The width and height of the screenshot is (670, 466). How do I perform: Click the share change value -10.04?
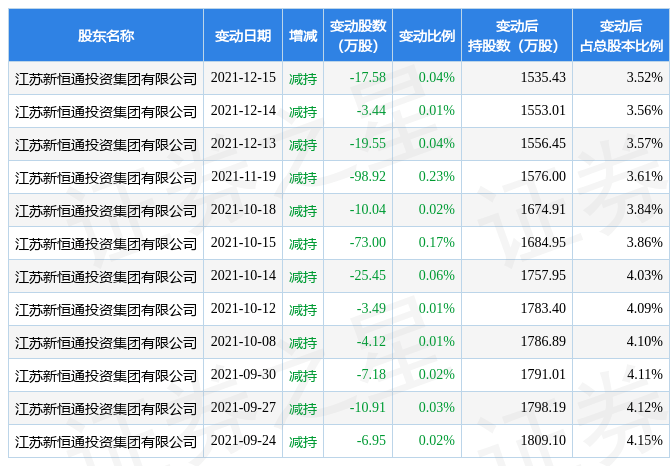click(x=367, y=209)
